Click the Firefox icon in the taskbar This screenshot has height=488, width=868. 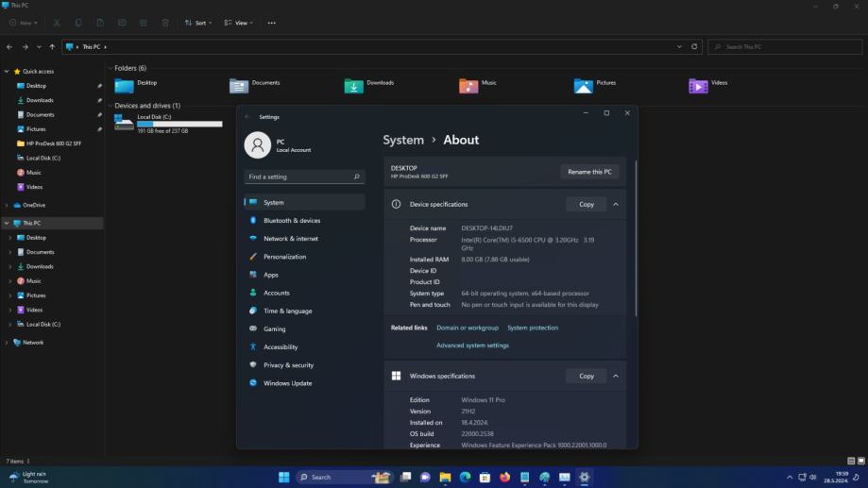pos(504,478)
